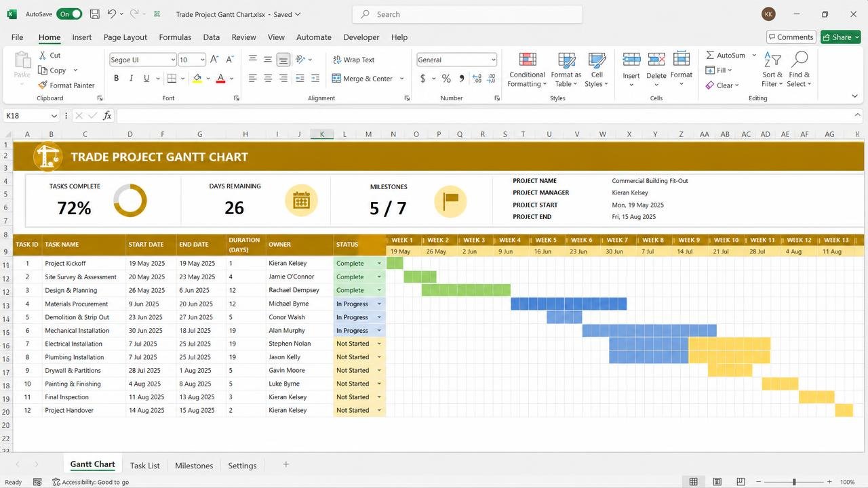This screenshot has width=868, height=488.
Task: Open the General number format dropdown
Action: coord(493,60)
